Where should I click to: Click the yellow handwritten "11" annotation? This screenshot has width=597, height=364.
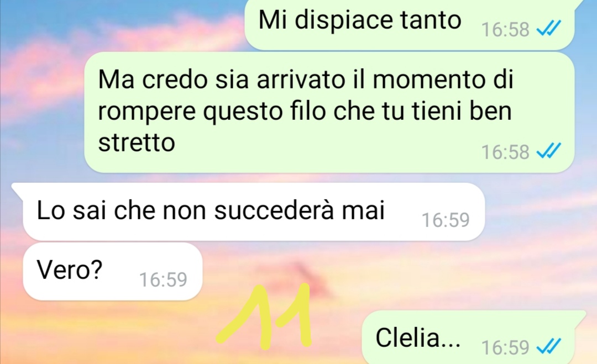click(264, 316)
